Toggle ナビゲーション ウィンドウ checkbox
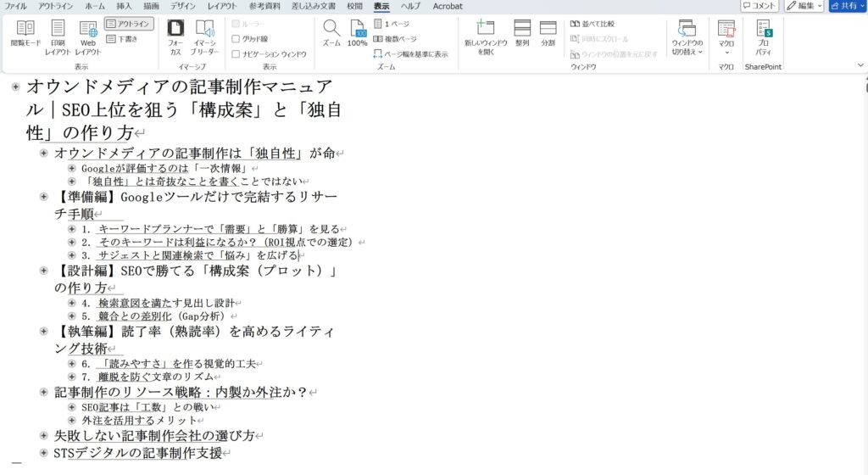 click(x=236, y=53)
